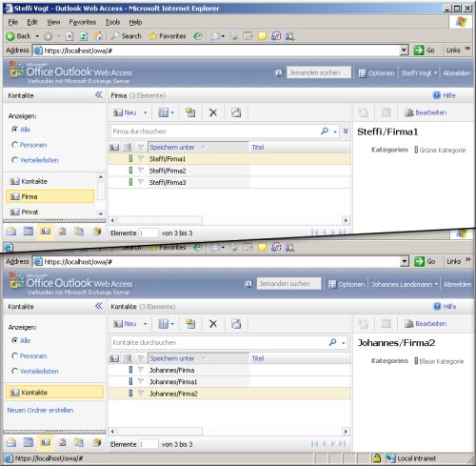Click search magnifier in Kontakte durchsuchen box
Image resolution: width=476 pixels, height=466 pixels.
point(332,342)
